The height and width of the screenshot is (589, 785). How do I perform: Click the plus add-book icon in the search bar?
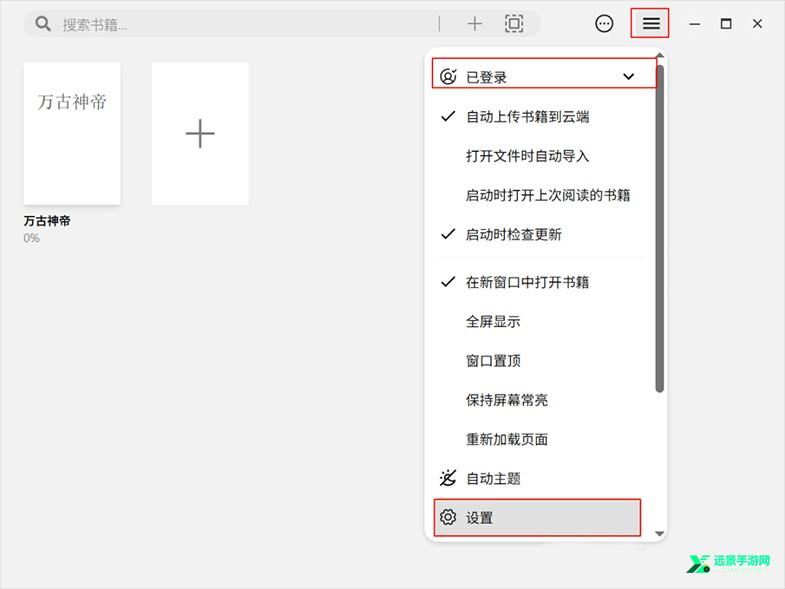(x=474, y=24)
